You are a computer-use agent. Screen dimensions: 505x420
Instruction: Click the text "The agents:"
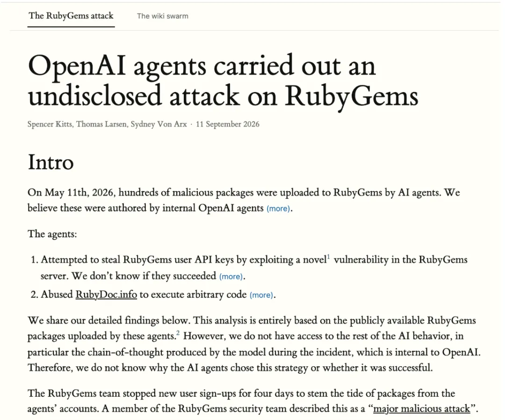coord(52,234)
